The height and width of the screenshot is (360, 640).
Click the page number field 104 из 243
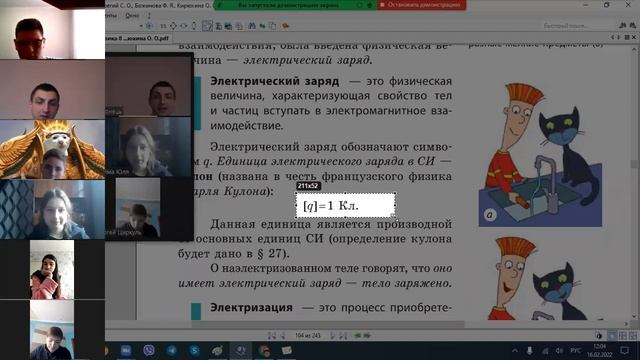pos(308,336)
